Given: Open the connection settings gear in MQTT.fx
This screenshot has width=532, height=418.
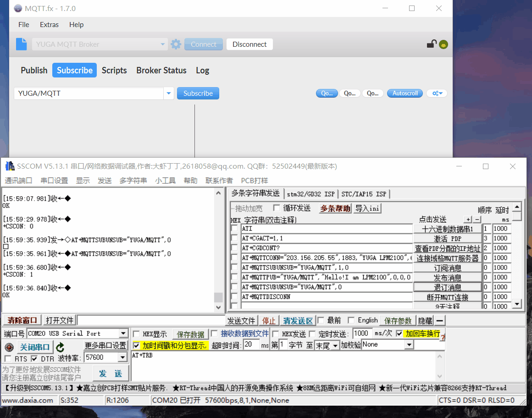Looking at the screenshot, I should tap(176, 44).
